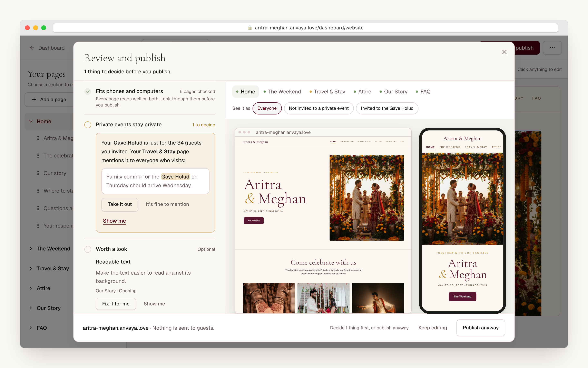Click the dancer photo thumbnail

(378, 298)
